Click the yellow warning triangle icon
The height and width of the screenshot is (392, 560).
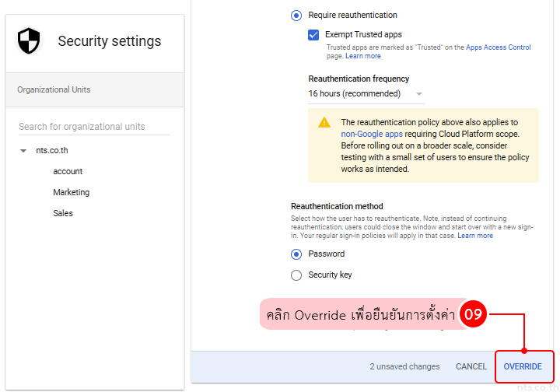click(324, 122)
